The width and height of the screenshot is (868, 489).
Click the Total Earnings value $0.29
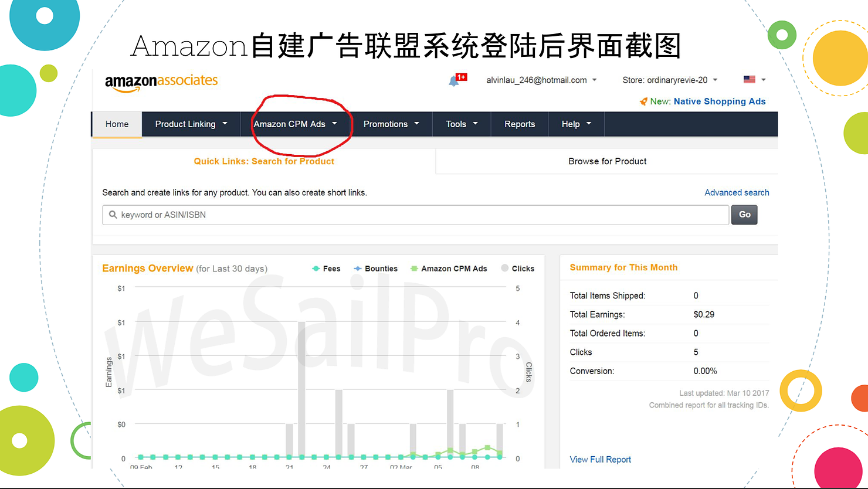pyautogui.click(x=704, y=314)
